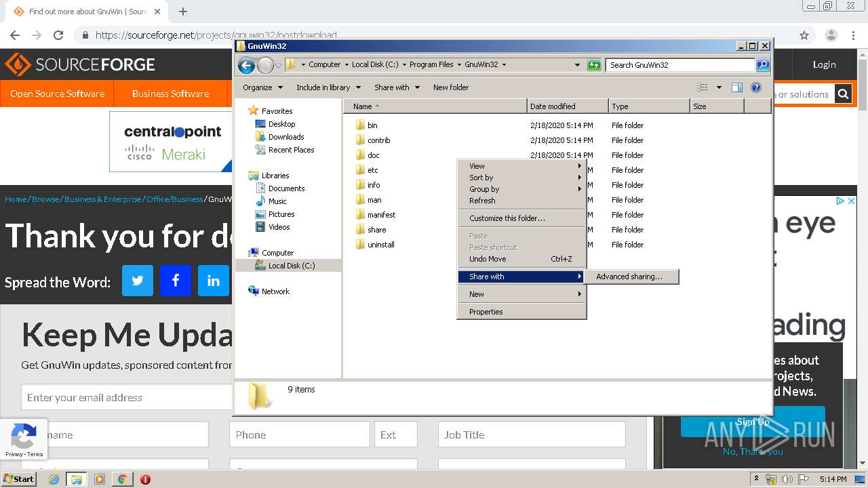Image resolution: width=868 pixels, height=488 pixels.
Task: Select the manifest folder icon
Action: click(x=360, y=215)
